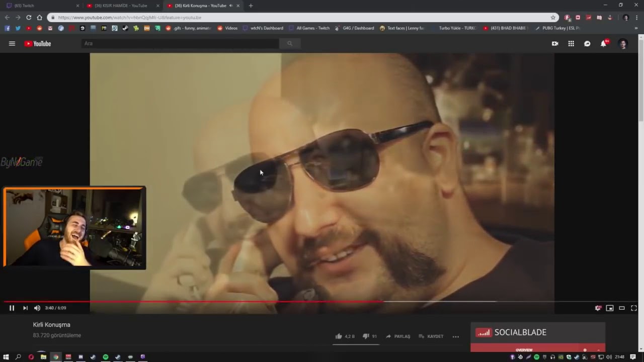Screen dimensions: 644x362
Task: Close the (65) Twitch tab
Action: pos(77,6)
